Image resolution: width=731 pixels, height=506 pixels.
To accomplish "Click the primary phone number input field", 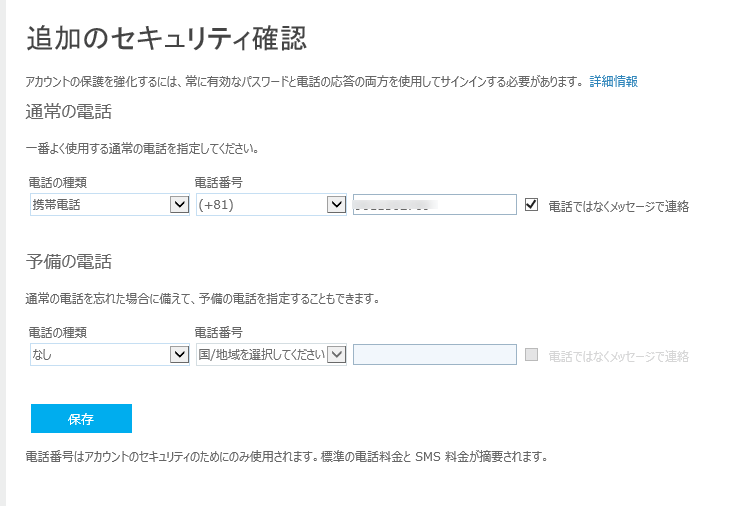I will pos(434,204).
